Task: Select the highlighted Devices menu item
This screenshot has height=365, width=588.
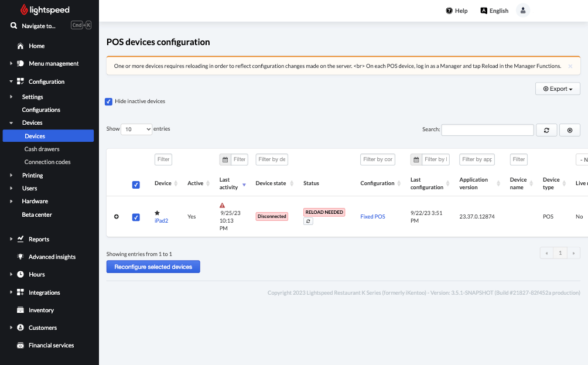Action: (48, 136)
